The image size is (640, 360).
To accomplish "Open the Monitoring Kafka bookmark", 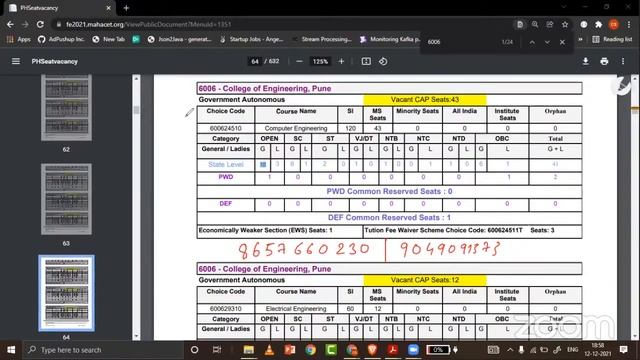I will [x=390, y=40].
